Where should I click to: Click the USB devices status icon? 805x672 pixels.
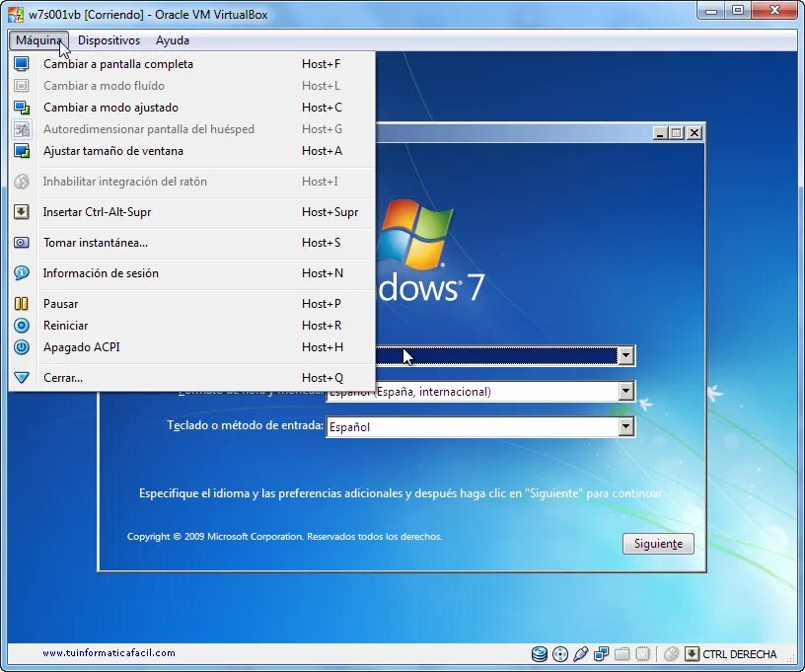coord(581,654)
